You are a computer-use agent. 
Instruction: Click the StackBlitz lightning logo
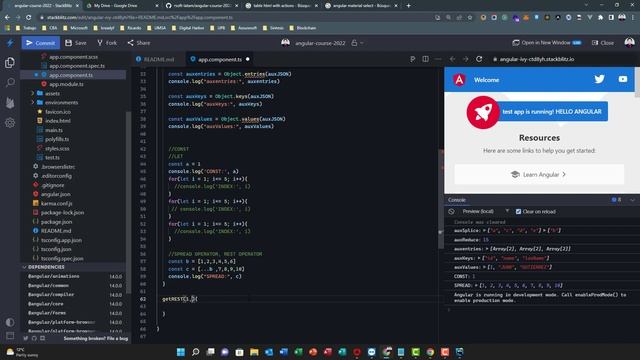pyautogui.click(x=10, y=43)
